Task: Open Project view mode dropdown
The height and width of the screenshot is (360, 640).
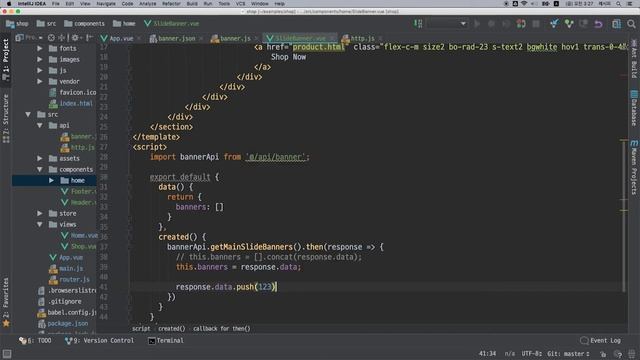Action: (29, 38)
